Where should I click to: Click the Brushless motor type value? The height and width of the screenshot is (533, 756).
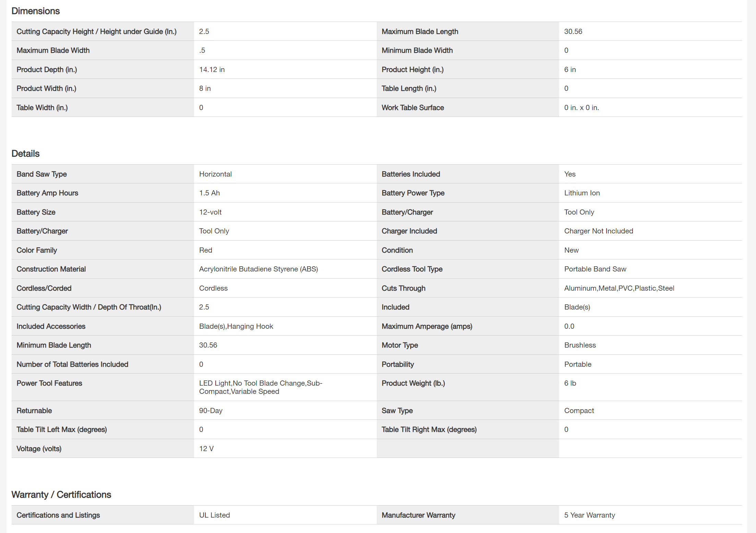click(x=580, y=345)
